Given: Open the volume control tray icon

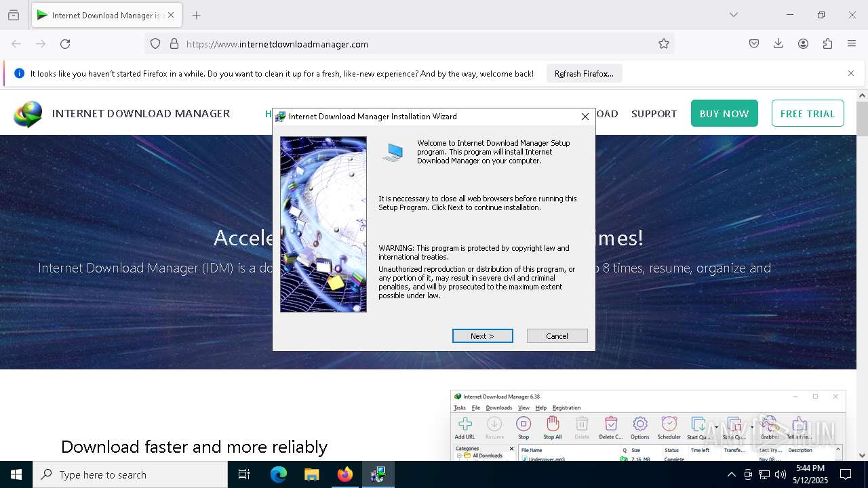Looking at the screenshot, I should click(x=781, y=474).
